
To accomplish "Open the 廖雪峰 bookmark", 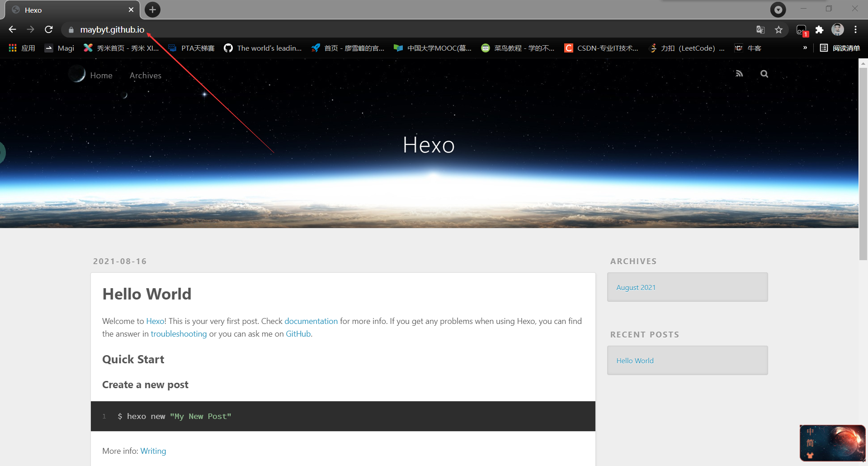I will click(x=348, y=48).
